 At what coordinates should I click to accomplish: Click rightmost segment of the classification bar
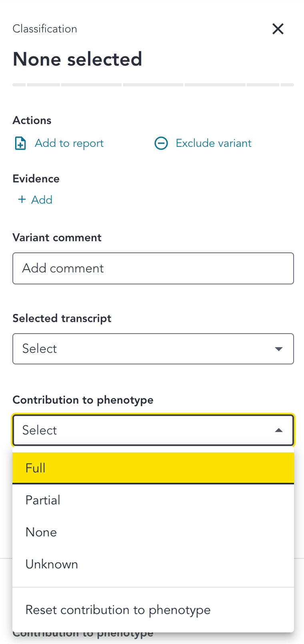287,85
